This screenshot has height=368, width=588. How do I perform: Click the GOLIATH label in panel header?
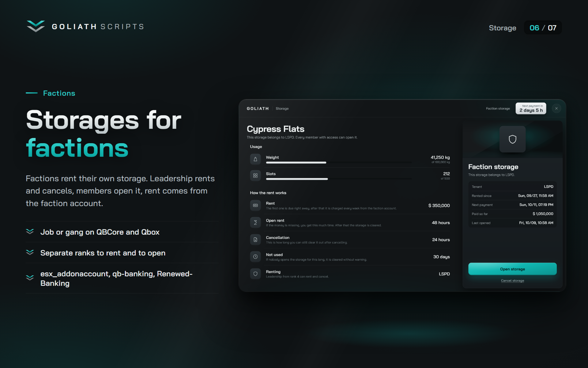[258, 109]
